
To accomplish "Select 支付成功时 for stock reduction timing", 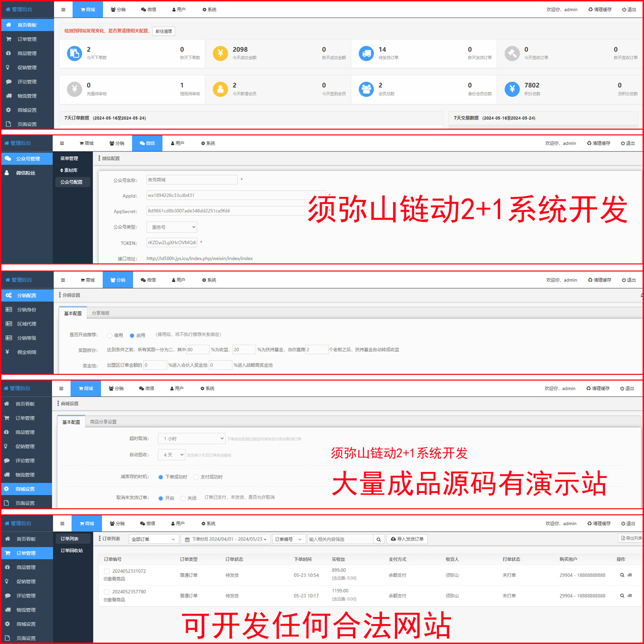I will coord(196,477).
